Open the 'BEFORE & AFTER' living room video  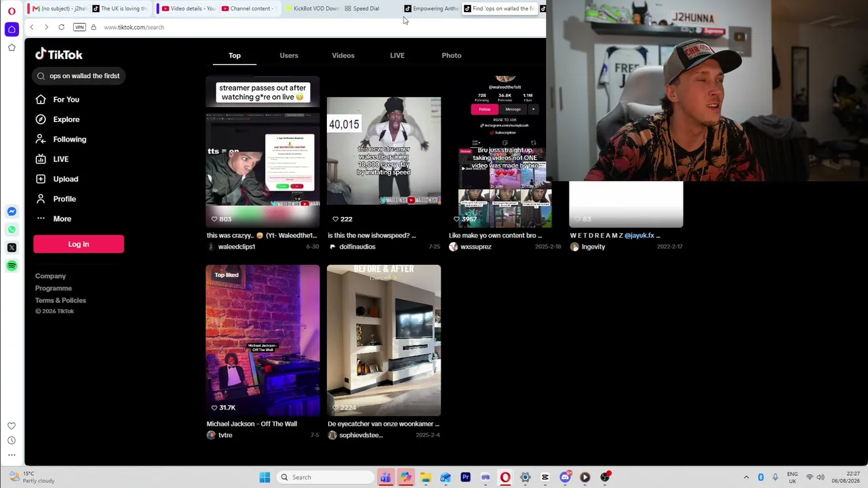point(384,340)
